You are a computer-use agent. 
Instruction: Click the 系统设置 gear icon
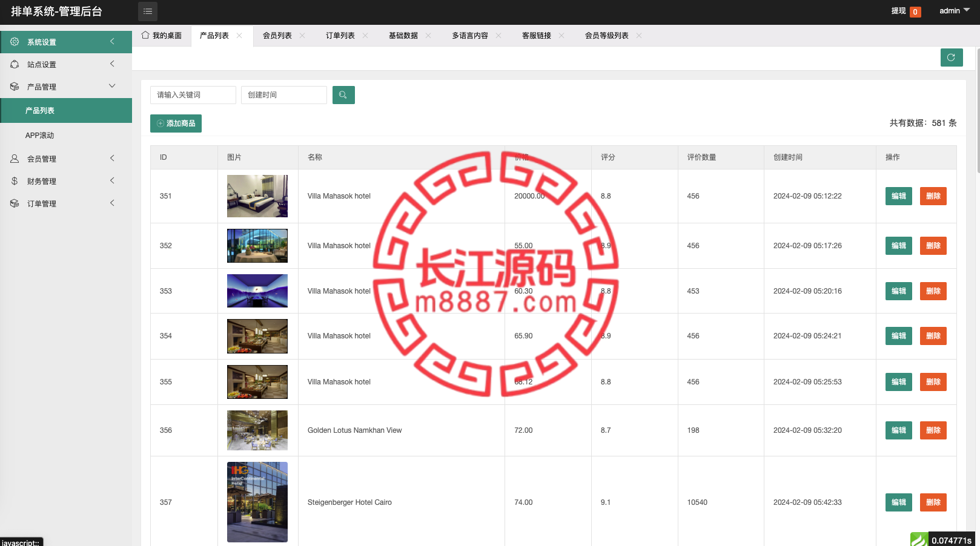click(x=15, y=42)
